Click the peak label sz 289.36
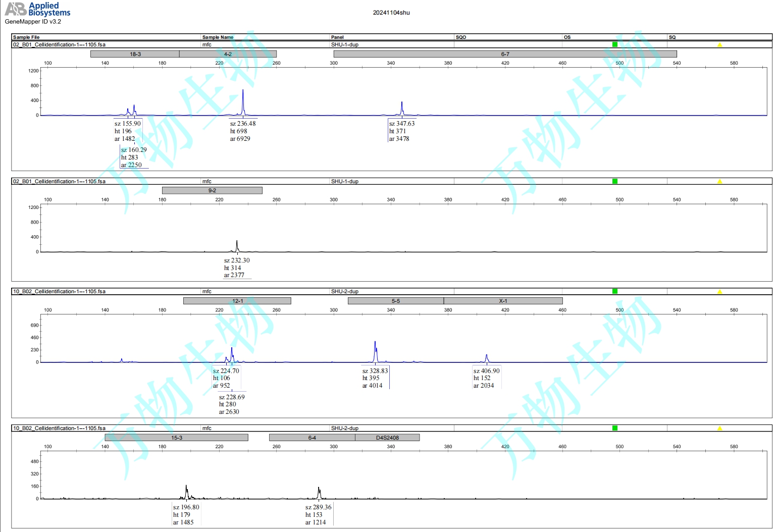Screen dimensions: 776x532 click(x=318, y=507)
